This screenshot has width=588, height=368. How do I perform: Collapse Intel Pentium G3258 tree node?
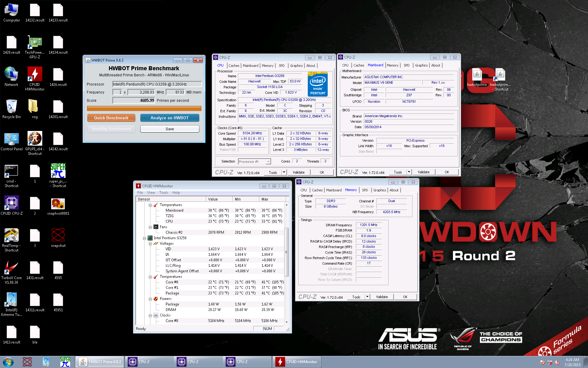point(145,238)
